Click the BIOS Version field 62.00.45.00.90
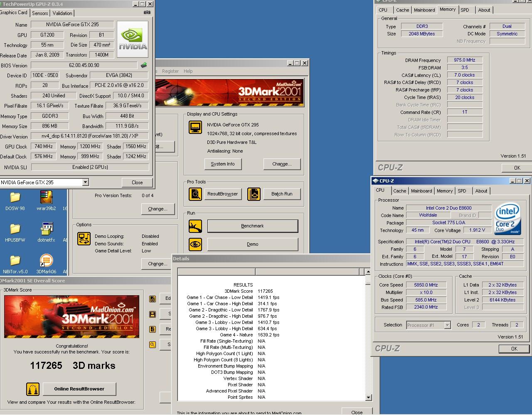The width and height of the screenshot is (532, 415). [x=84, y=65]
